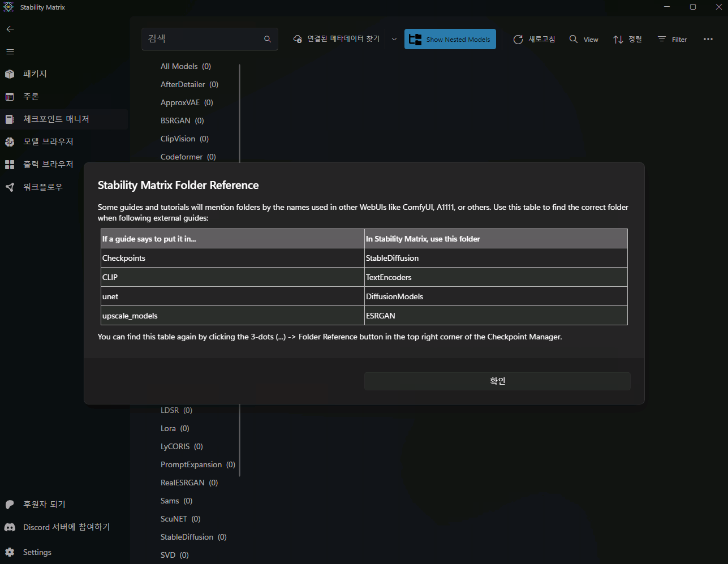Join the Discord server
The image size is (728, 564).
click(x=66, y=527)
